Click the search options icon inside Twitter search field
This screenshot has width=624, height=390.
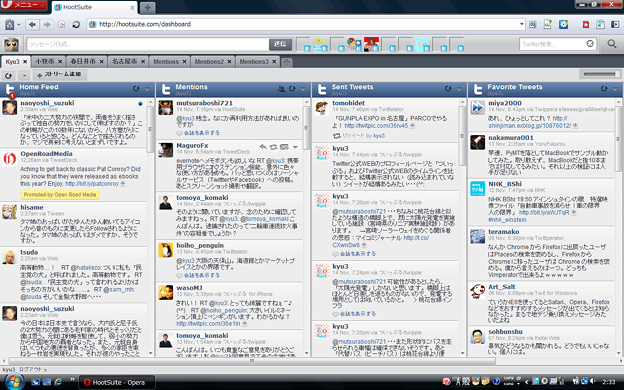click(590, 44)
